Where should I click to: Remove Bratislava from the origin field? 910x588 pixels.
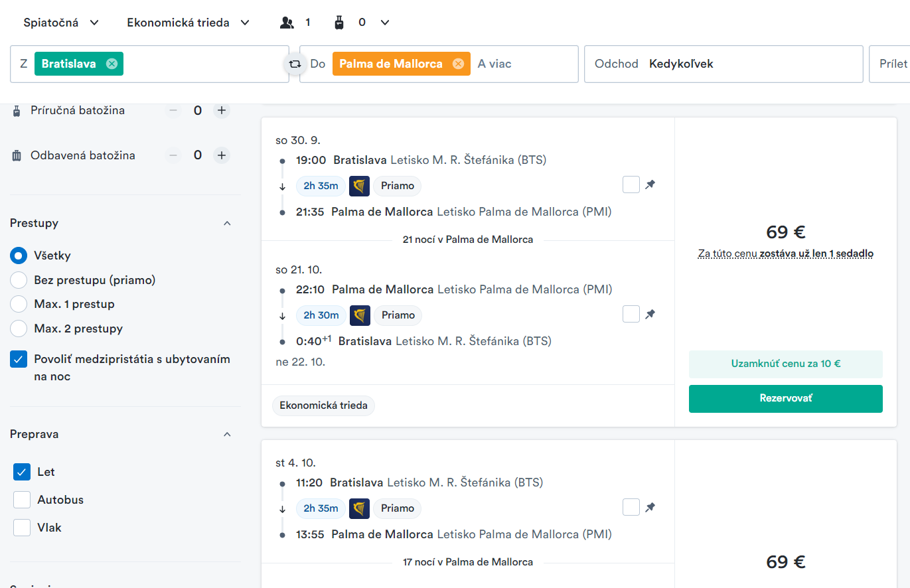(x=112, y=64)
